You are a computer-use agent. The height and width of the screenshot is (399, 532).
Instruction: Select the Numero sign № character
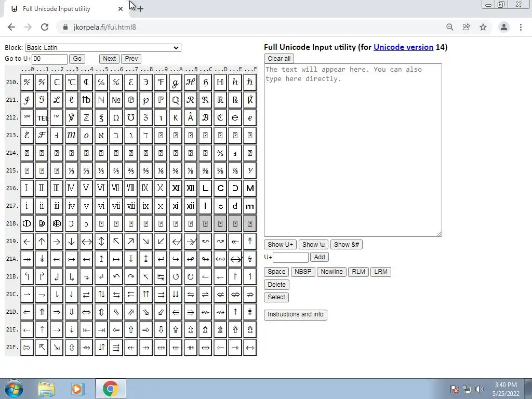(x=116, y=100)
